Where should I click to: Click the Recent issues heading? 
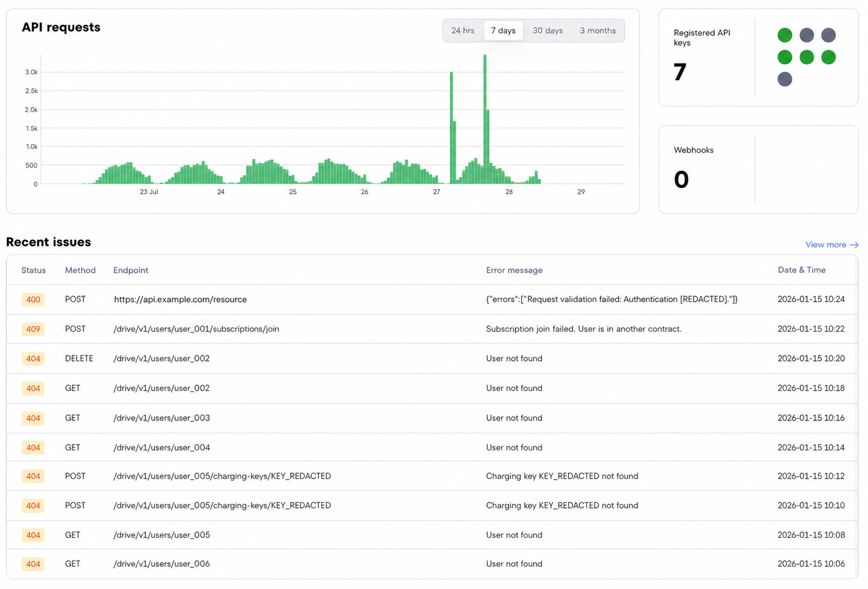(48, 242)
